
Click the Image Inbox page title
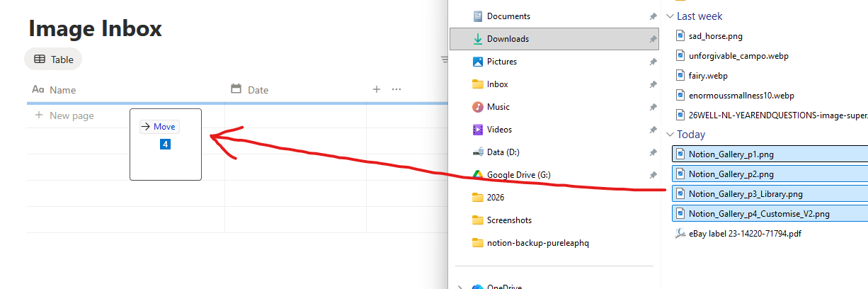[x=96, y=28]
